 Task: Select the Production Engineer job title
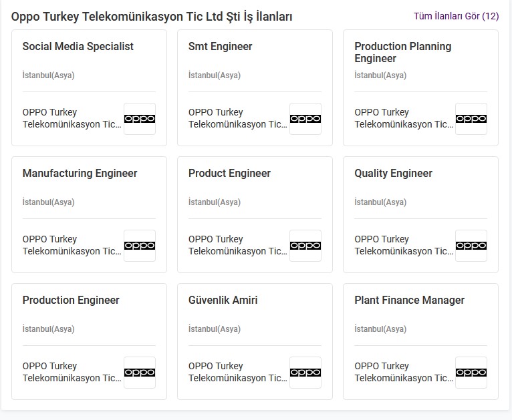tap(71, 300)
